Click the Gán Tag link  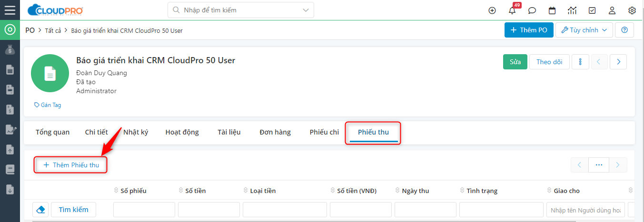(48, 105)
